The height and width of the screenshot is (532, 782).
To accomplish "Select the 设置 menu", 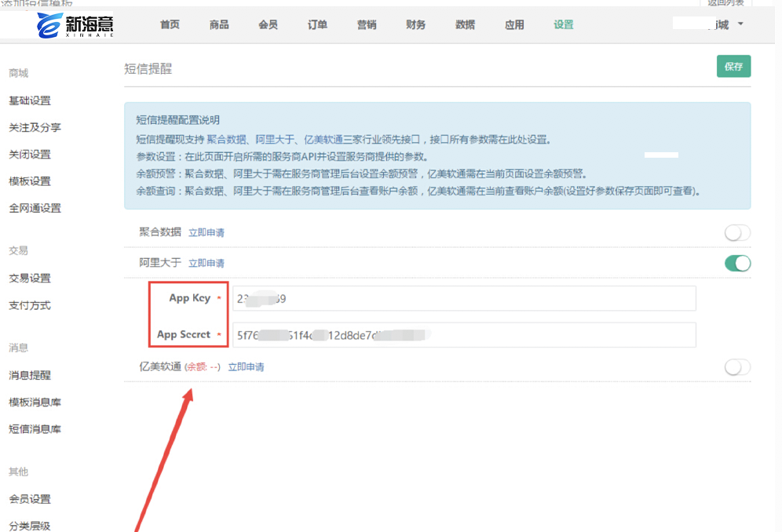I will tap(564, 24).
